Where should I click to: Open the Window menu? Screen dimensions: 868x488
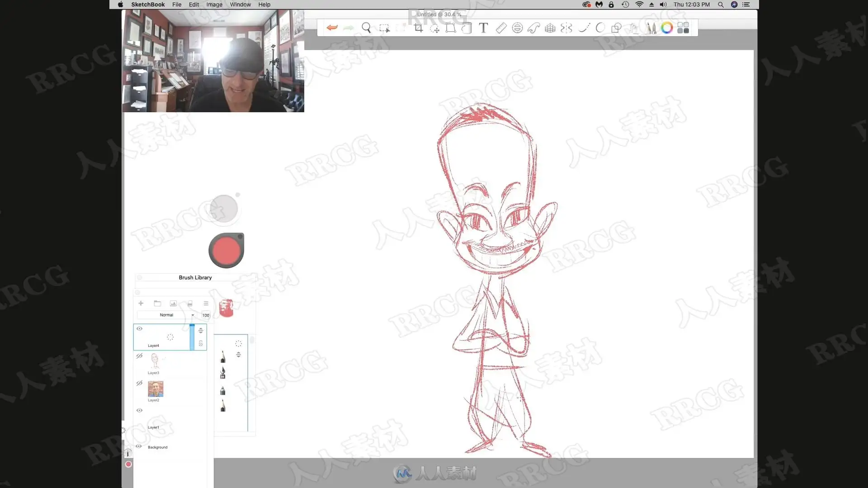(x=240, y=5)
